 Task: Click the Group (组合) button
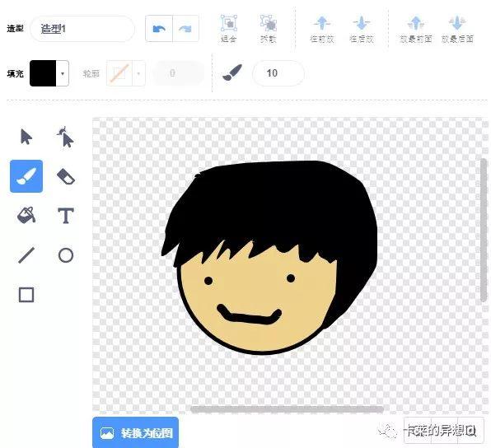click(x=228, y=29)
